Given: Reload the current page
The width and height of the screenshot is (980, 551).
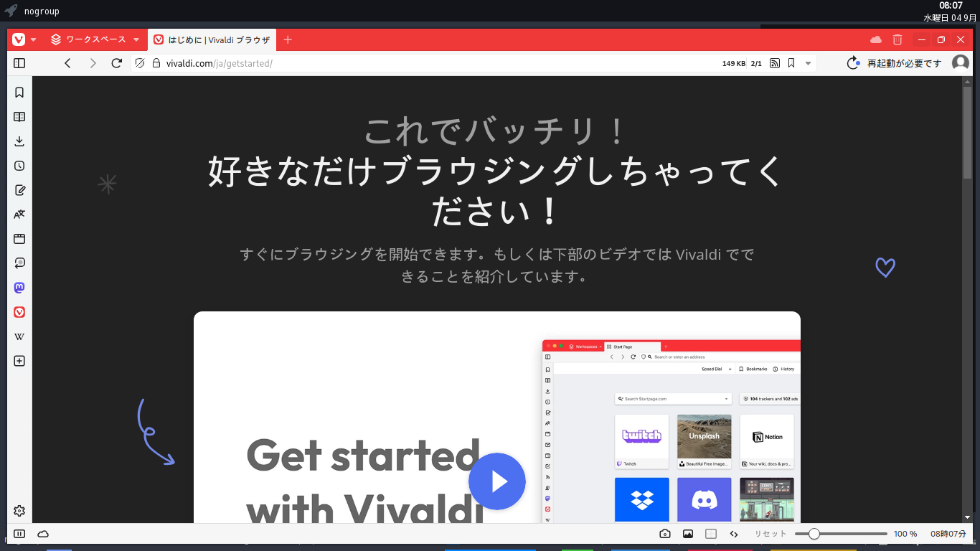Looking at the screenshot, I should click(x=117, y=63).
